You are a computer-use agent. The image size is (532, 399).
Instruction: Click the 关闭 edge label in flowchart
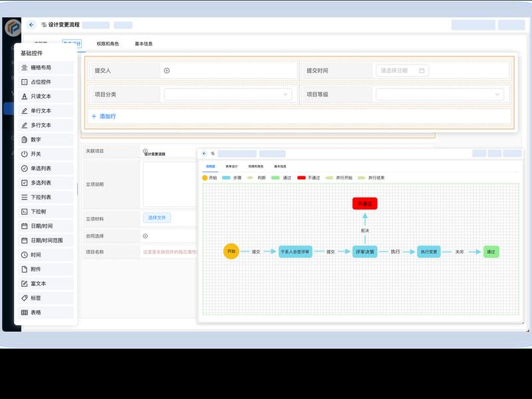point(460,252)
